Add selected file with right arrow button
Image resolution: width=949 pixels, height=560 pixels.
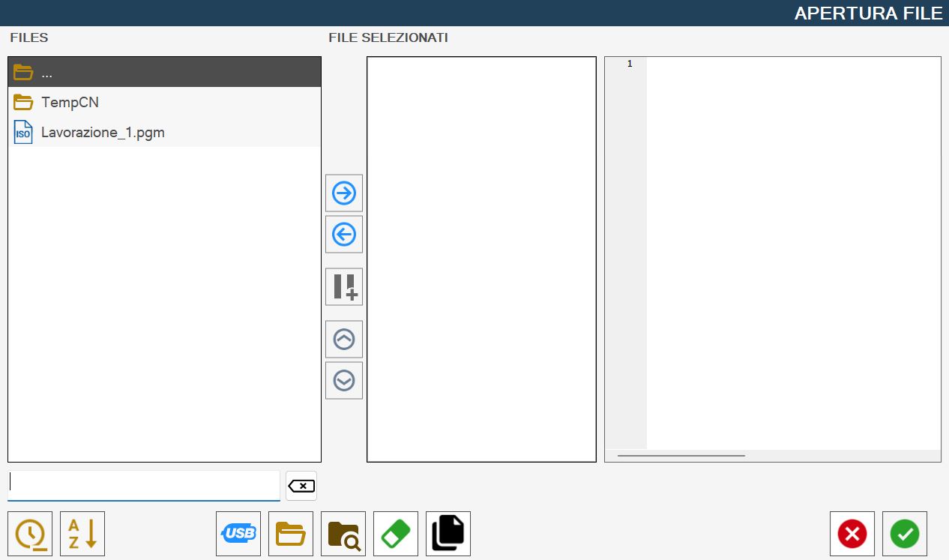click(344, 193)
